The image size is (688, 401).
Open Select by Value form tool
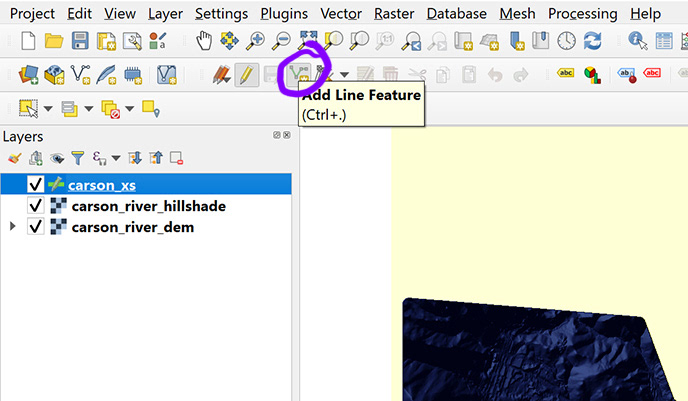[69, 108]
